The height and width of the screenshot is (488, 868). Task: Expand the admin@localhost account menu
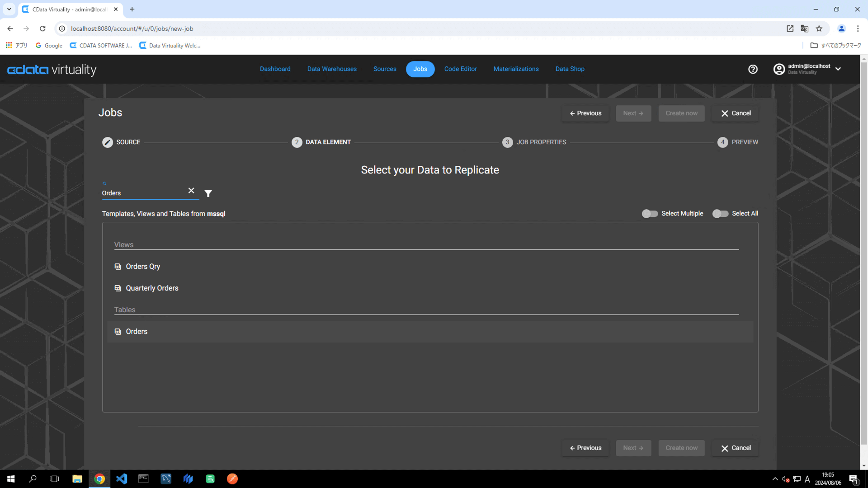838,69
